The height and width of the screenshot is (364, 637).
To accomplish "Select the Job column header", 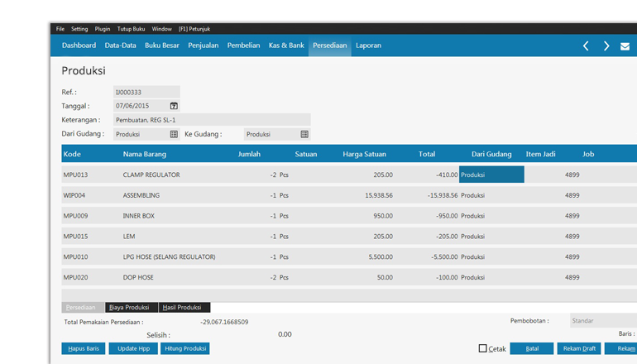I will pyautogui.click(x=588, y=154).
